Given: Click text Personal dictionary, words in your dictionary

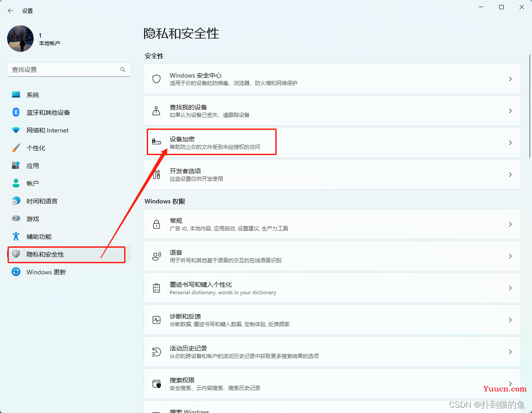Looking at the screenshot, I should click(223, 292).
